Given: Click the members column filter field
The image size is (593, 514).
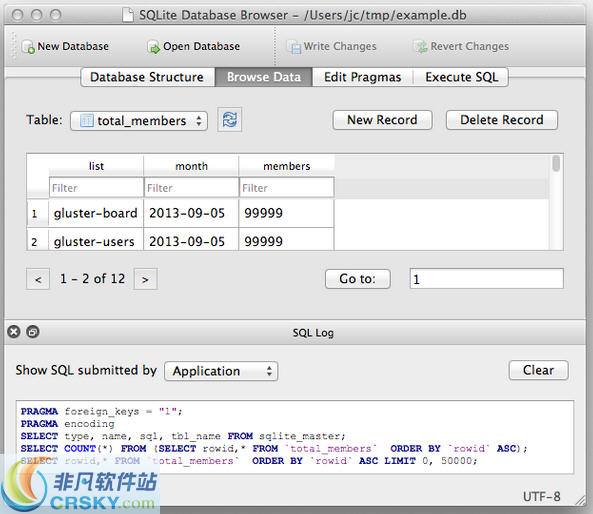Looking at the screenshot, I should [x=287, y=188].
